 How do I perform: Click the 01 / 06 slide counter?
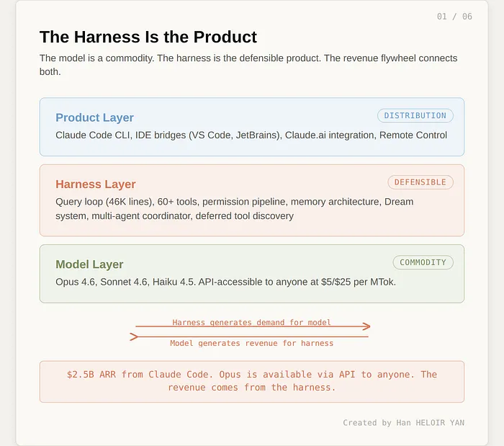pos(454,17)
